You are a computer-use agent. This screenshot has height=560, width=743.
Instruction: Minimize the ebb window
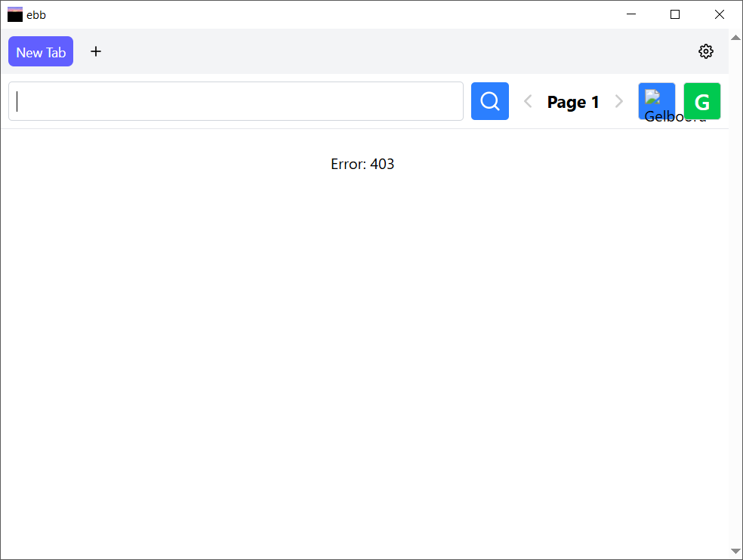631,14
